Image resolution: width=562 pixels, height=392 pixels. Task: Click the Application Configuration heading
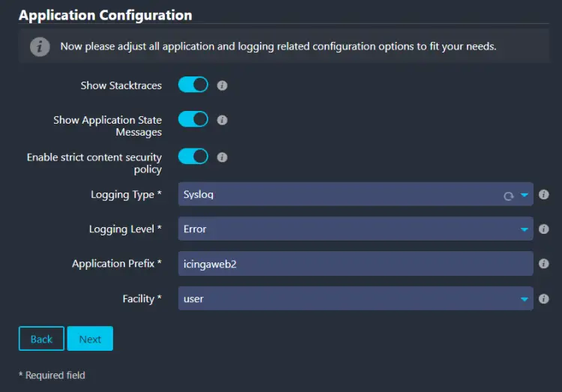pyautogui.click(x=105, y=15)
